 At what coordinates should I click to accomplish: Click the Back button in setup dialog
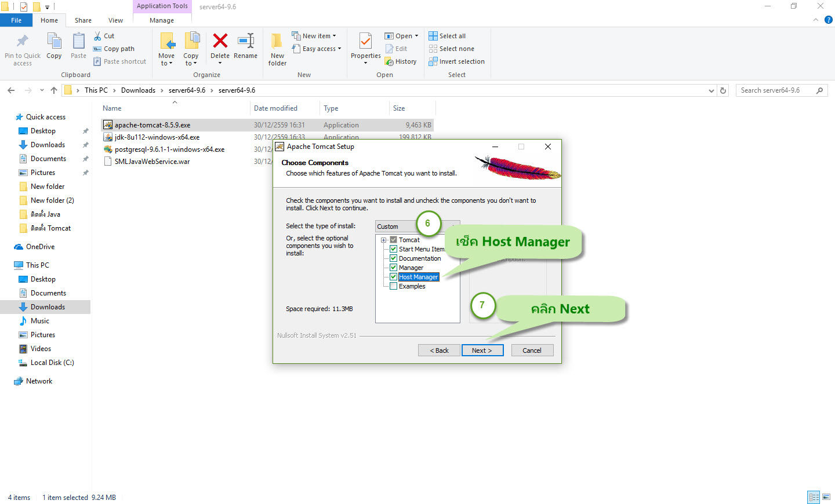click(x=439, y=350)
